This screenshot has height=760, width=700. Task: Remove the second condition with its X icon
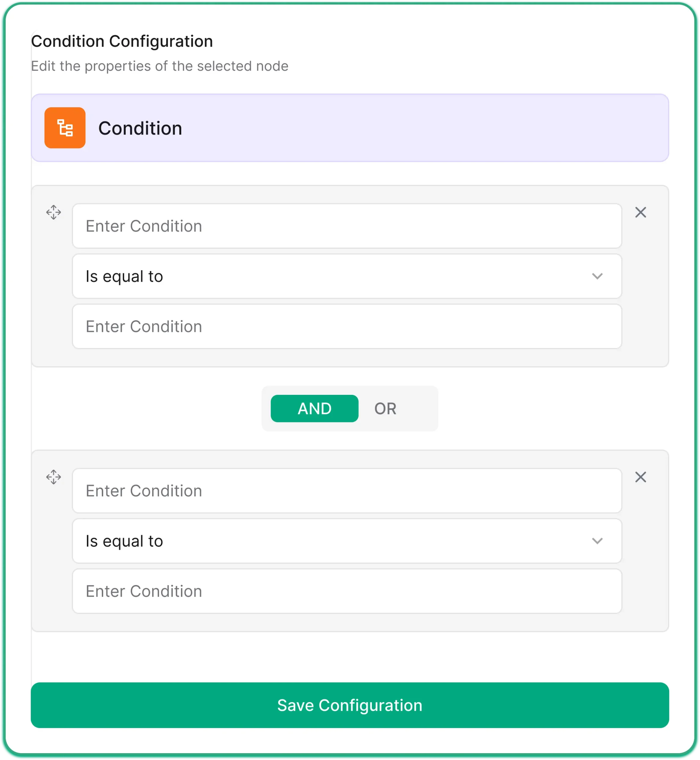641,477
